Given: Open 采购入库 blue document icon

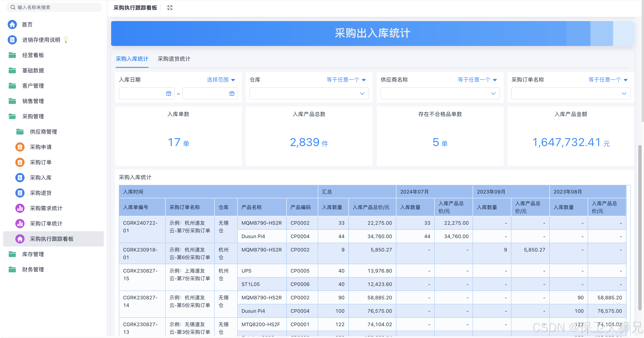Looking at the screenshot, I should click(x=20, y=177).
